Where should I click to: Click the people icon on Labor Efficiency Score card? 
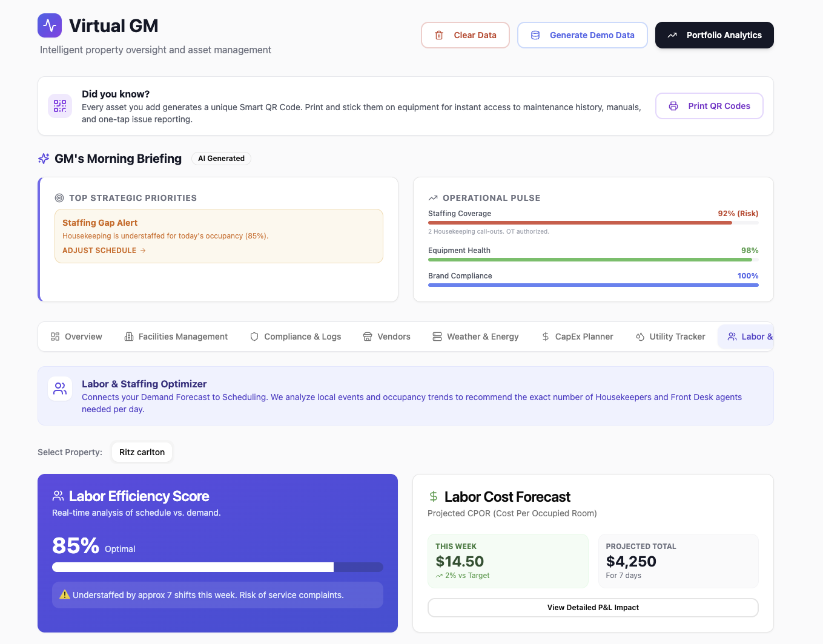(58, 495)
